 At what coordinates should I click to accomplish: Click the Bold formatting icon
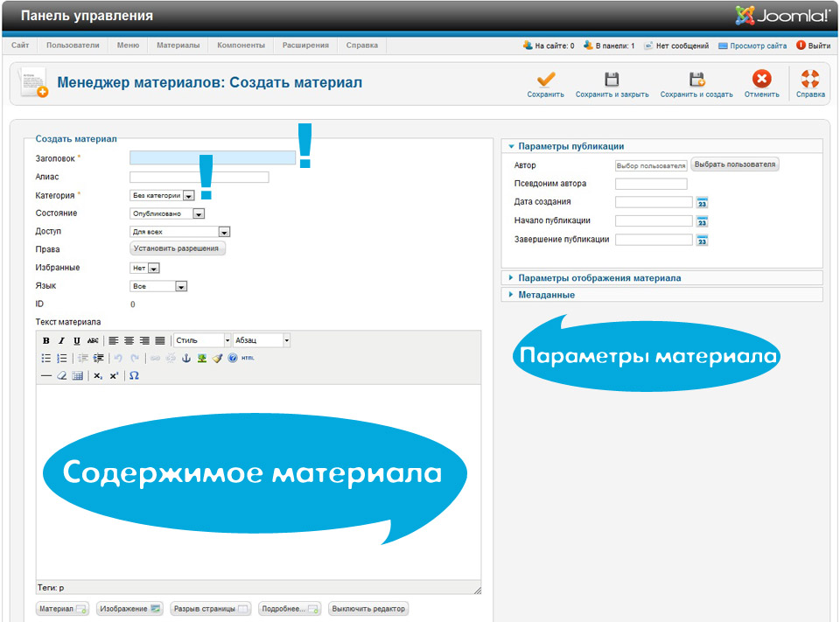coord(47,340)
